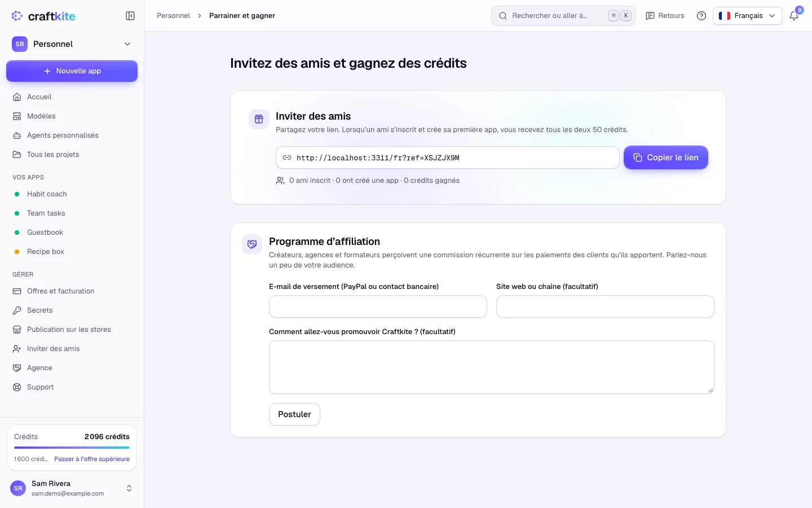This screenshot has height=508, width=812.
Task: Open the notifications bell
Action: 794,16
